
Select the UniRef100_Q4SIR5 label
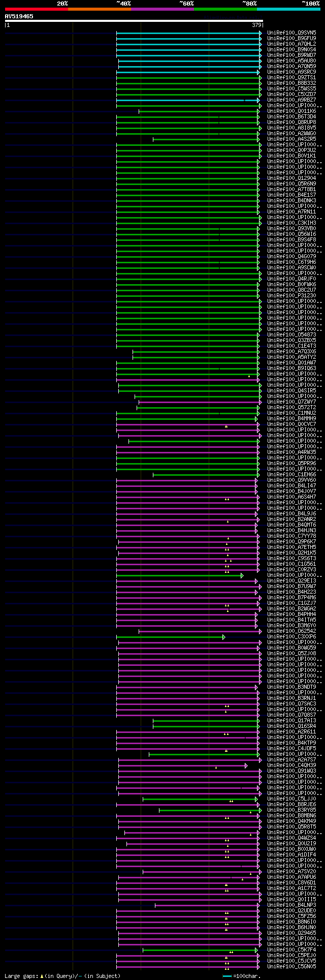(291, 391)
